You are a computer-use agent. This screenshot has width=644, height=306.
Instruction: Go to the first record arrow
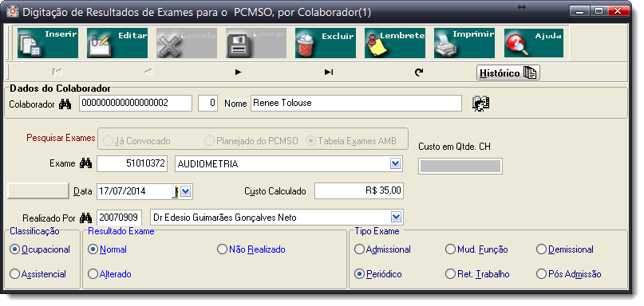tap(57, 73)
